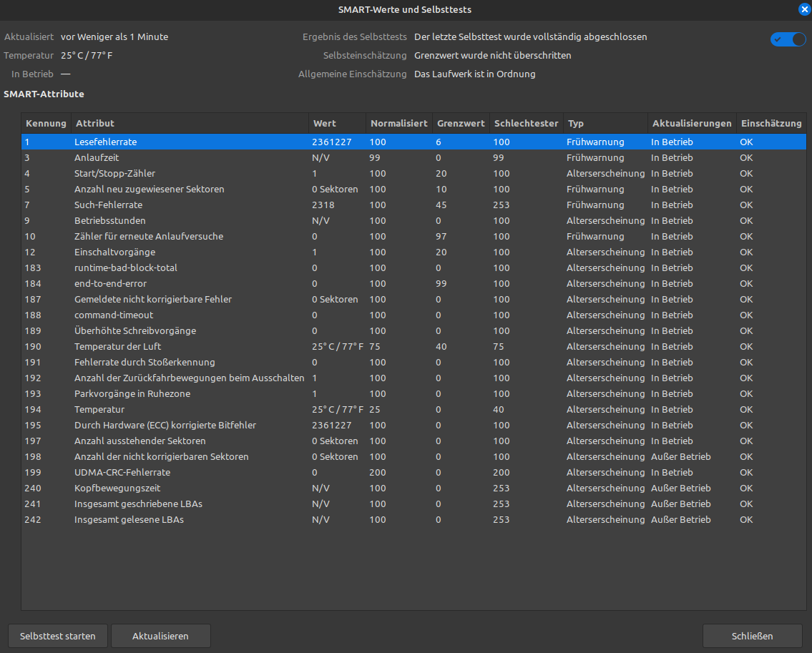Select the command-timeout row
This screenshot has height=653, width=812.
414,315
